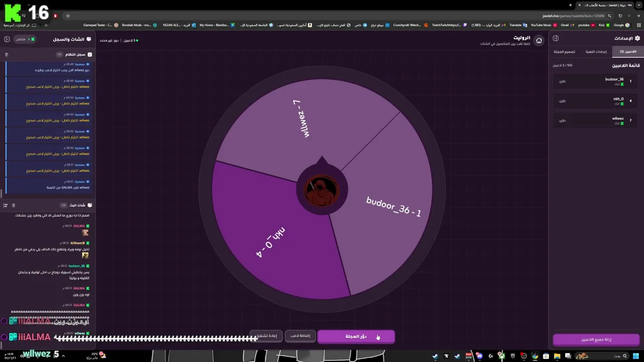The width and height of the screenshot is (644, 362).
Task: Click the 3 لاعبين players count indicator
Action: [131, 40]
